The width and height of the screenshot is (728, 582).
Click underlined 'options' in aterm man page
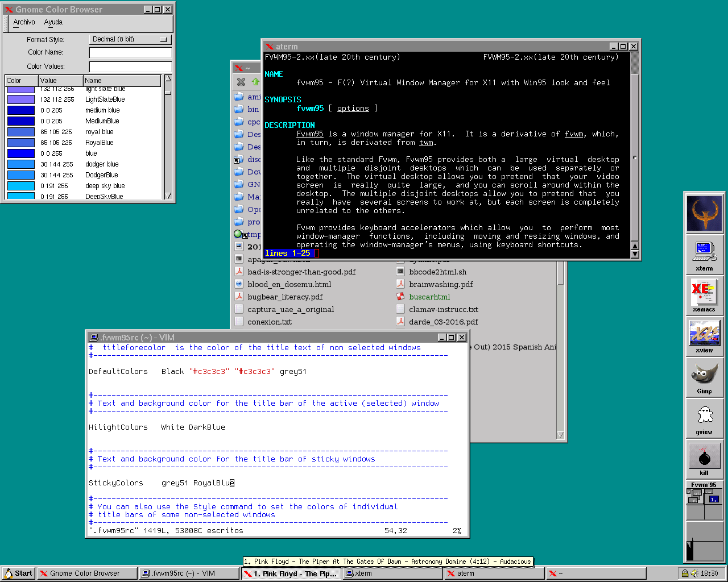click(353, 109)
